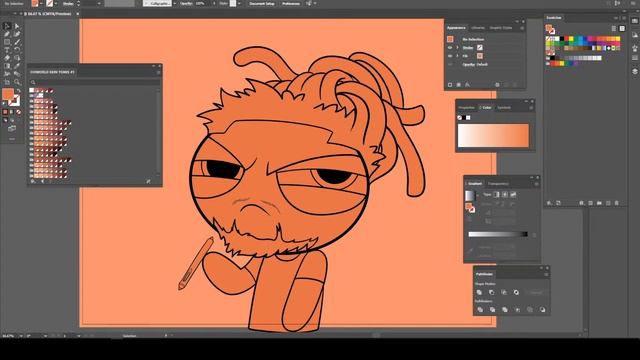Expand the Fill row in Appearance

click(457, 56)
